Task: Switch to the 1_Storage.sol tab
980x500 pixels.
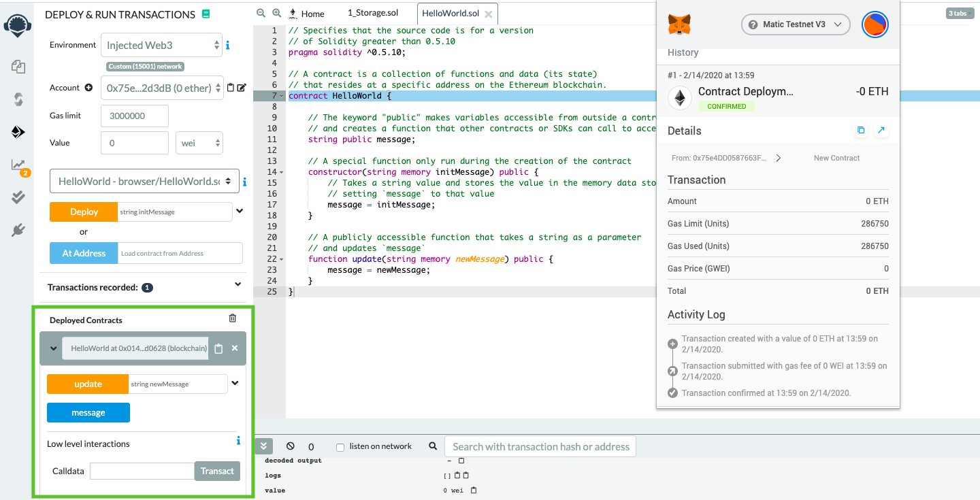Action: point(372,13)
